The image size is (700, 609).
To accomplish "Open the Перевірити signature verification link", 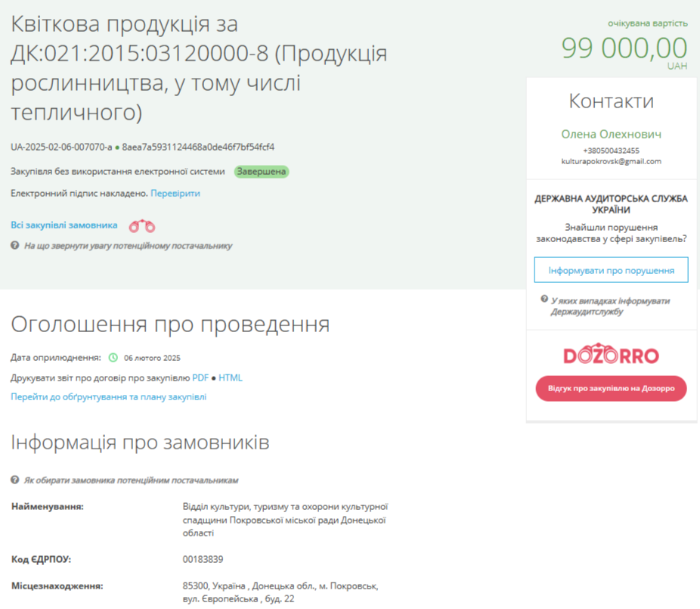I will (175, 194).
